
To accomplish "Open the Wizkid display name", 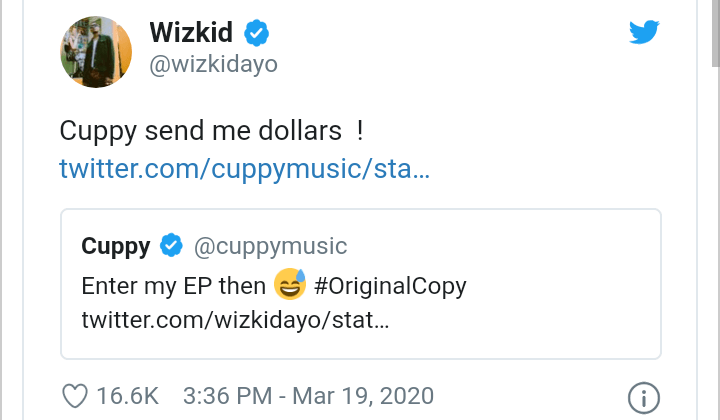I will pos(192,33).
